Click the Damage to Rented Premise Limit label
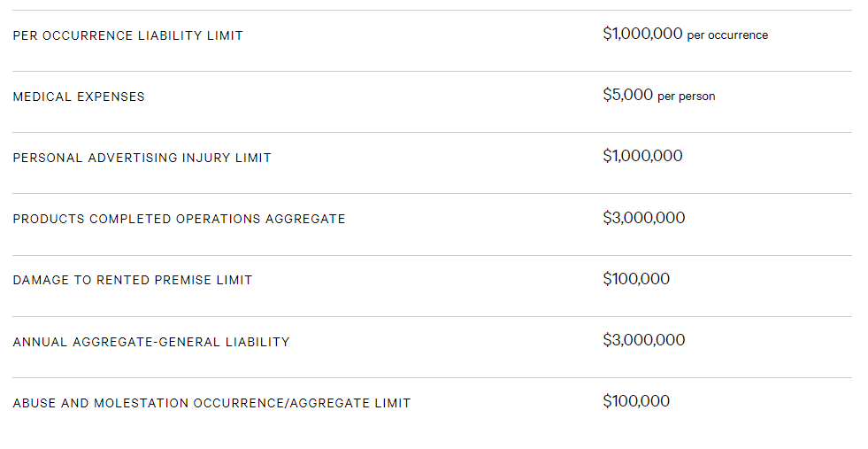 coord(133,280)
